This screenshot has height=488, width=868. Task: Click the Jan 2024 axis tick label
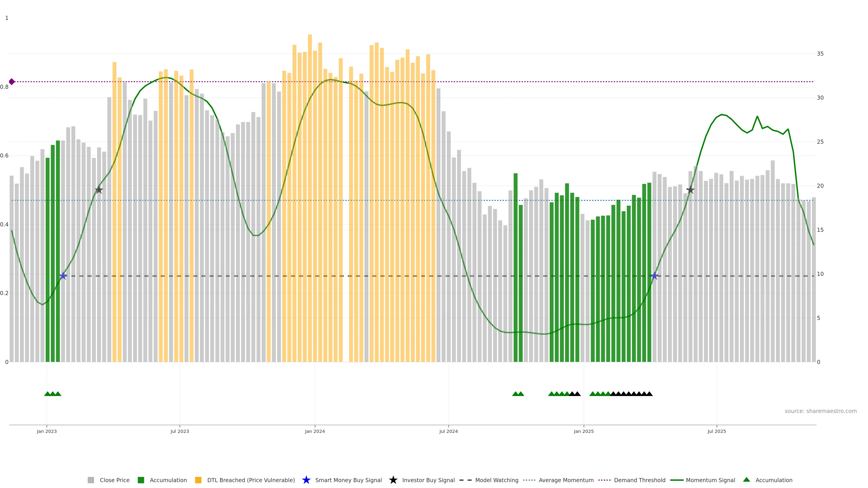[315, 431]
